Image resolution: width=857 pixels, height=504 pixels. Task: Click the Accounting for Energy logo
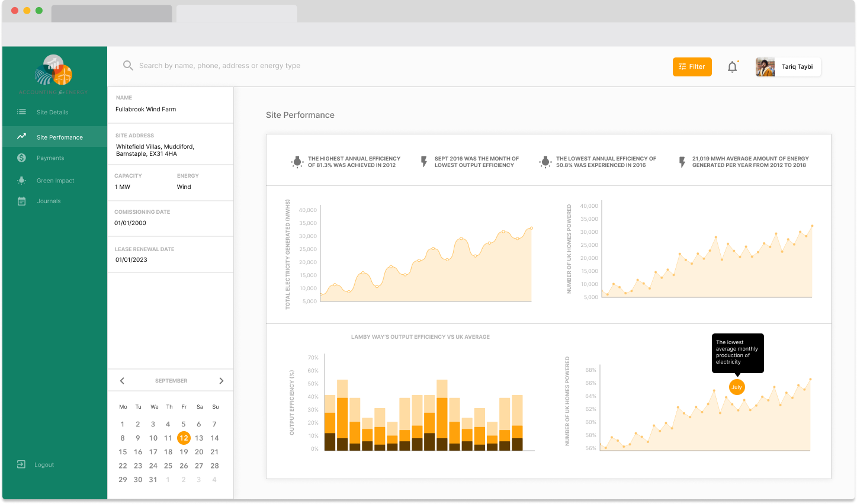pyautogui.click(x=53, y=74)
